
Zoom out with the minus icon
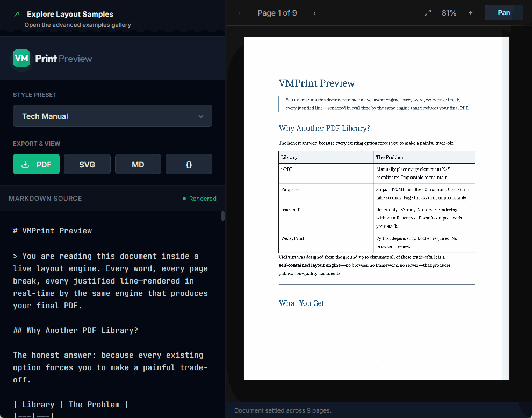coord(406,13)
